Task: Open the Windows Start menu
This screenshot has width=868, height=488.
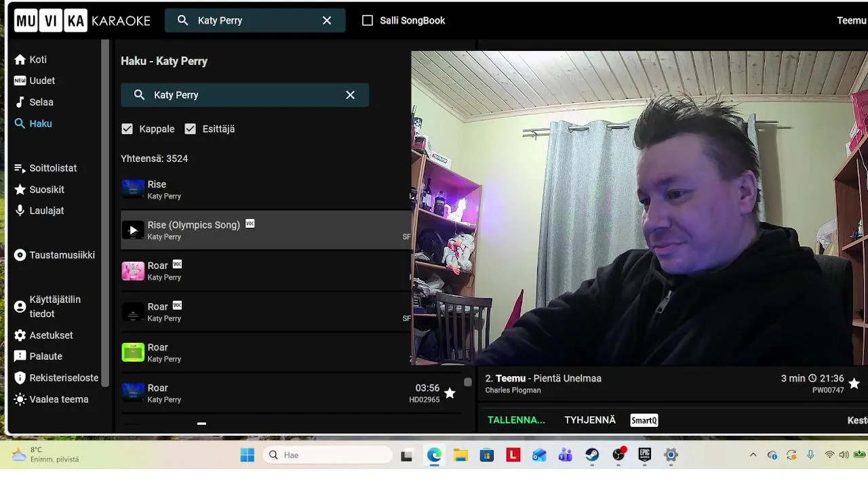Action: 248,455
